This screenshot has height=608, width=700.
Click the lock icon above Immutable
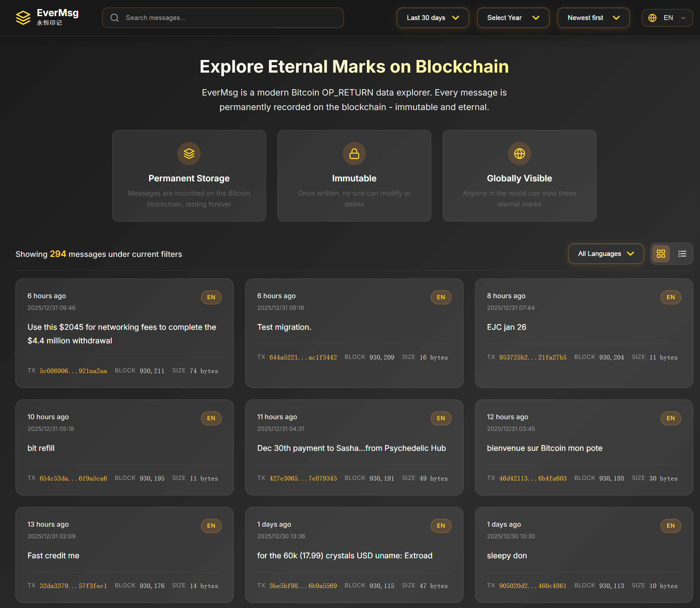coord(354,153)
